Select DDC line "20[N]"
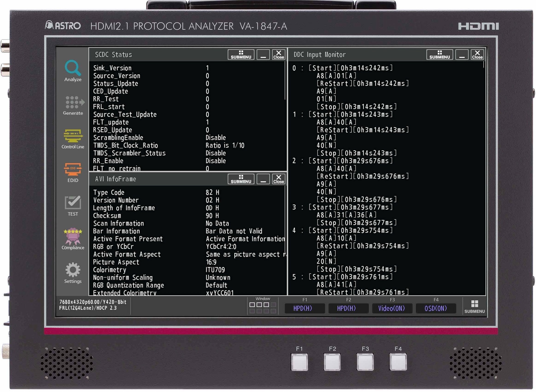 click(326, 261)
